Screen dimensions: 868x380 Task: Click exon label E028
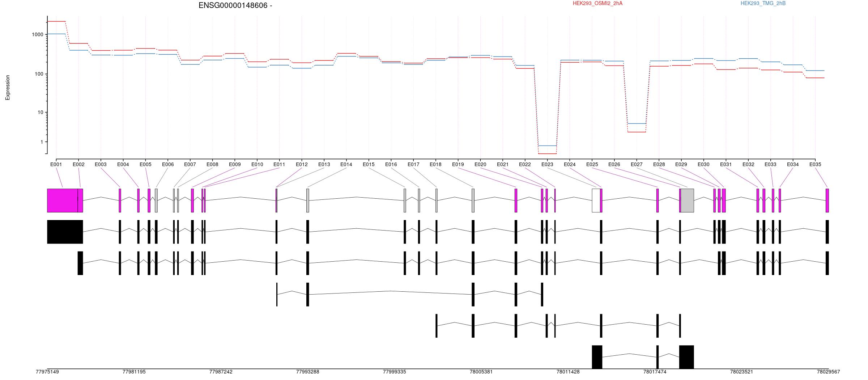coord(659,164)
